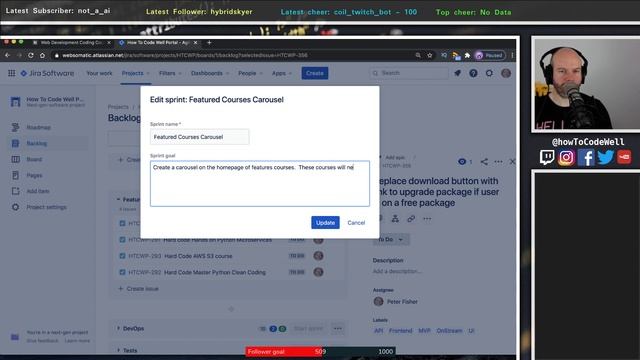Image resolution: width=640 pixels, height=360 pixels.
Task: Open the Projects menu
Action: [135, 73]
